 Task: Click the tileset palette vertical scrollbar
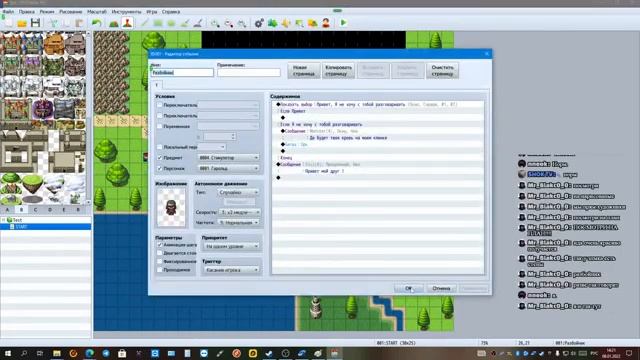click(89, 118)
